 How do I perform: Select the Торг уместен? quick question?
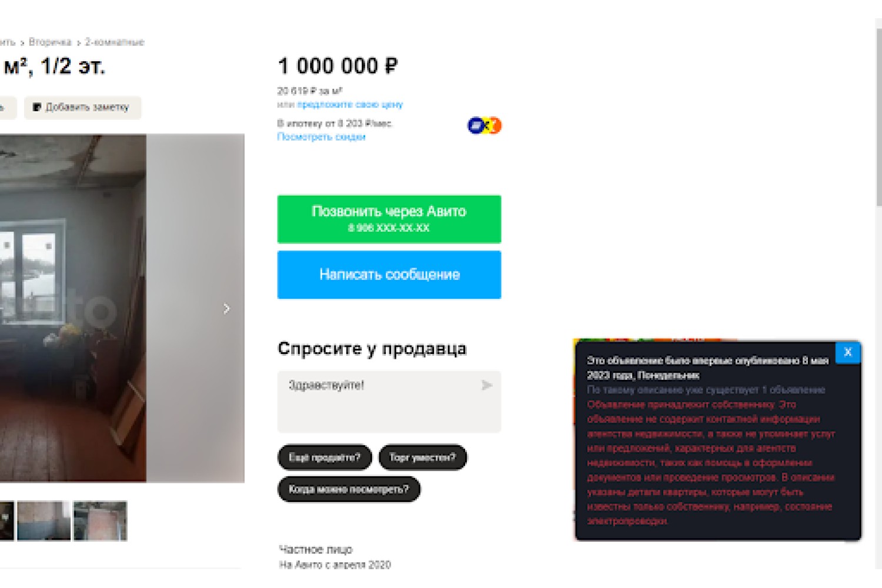(423, 457)
